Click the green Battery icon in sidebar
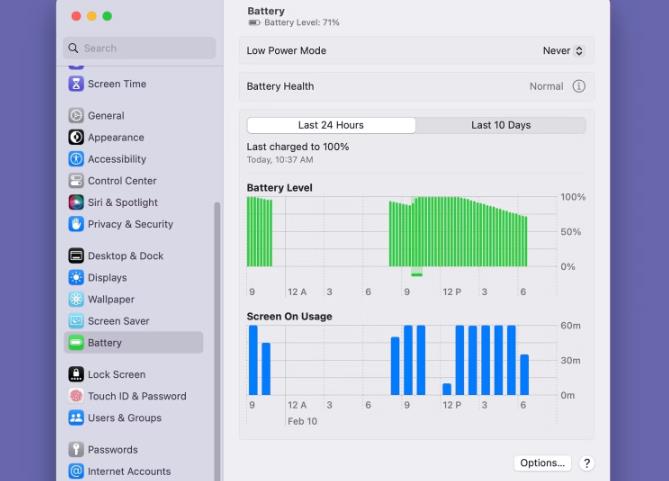The image size is (669, 481). pyautogui.click(x=76, y=343)
